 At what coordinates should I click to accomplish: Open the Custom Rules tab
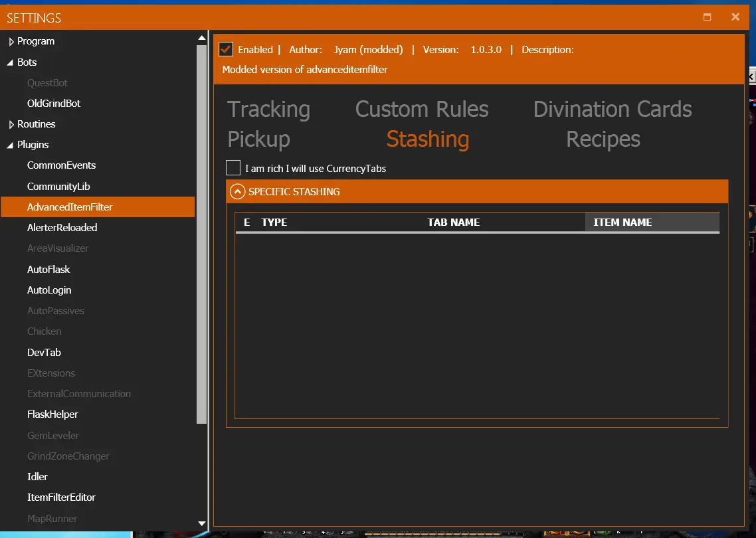pyautogui.click(x=421, y=110)
